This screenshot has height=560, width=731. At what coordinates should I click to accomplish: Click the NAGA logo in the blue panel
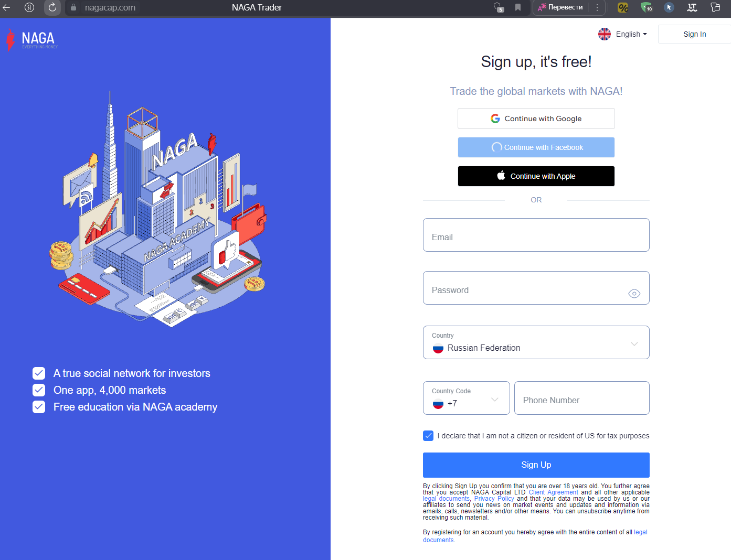(32, 40)
